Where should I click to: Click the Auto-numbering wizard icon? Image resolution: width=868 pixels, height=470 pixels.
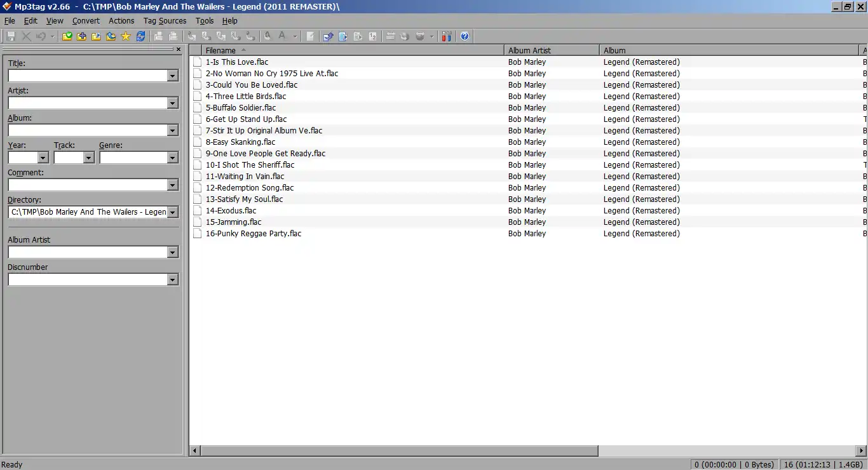point(372,36)
